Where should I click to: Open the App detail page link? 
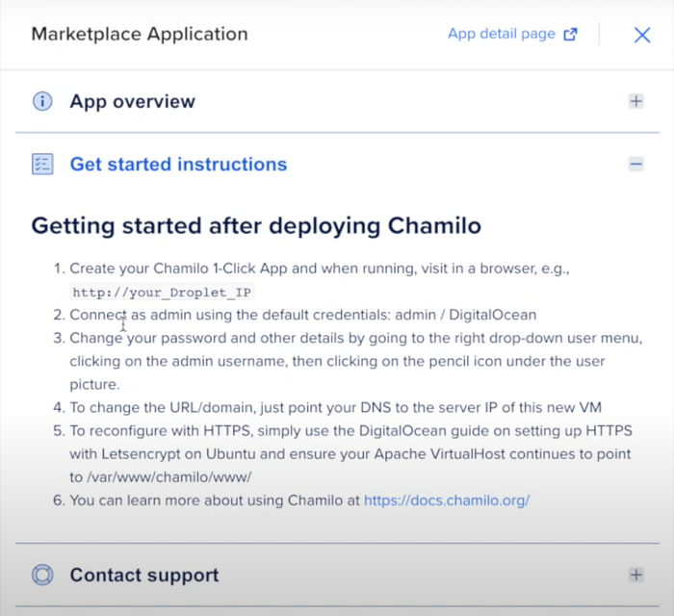pos(502,34)
